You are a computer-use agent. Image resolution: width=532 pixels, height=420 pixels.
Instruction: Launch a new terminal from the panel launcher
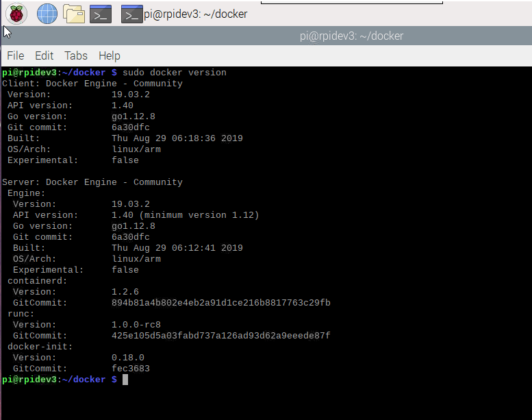[x=101, y=14]
